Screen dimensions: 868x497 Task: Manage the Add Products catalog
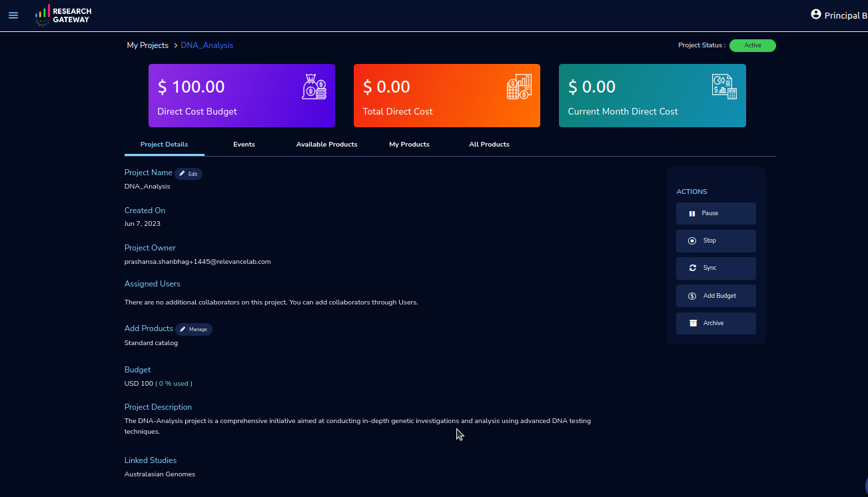194,329
